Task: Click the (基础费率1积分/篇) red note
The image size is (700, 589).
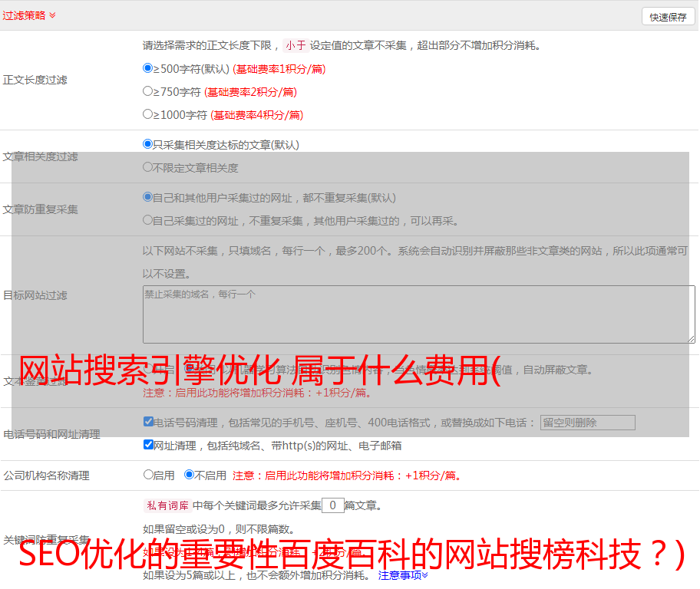Action: [x=279, y=69]
